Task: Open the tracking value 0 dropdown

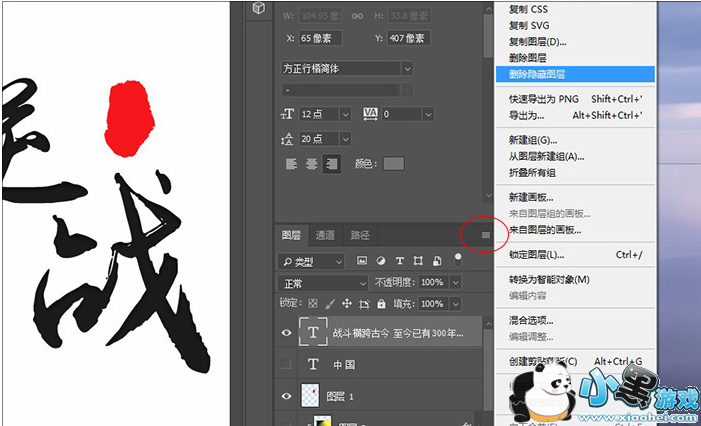Action: coord(428,114)
